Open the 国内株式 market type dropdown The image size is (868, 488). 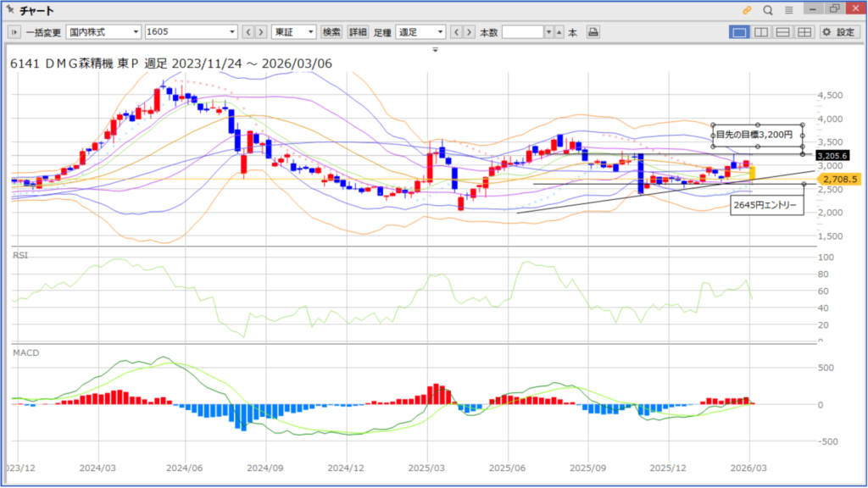tap(104, 32)
